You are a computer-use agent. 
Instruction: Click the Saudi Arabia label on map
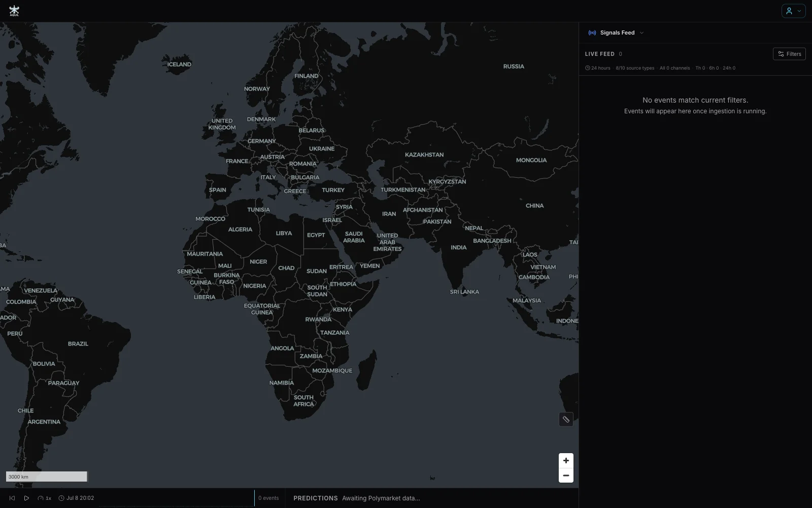(x=354, y=237)
